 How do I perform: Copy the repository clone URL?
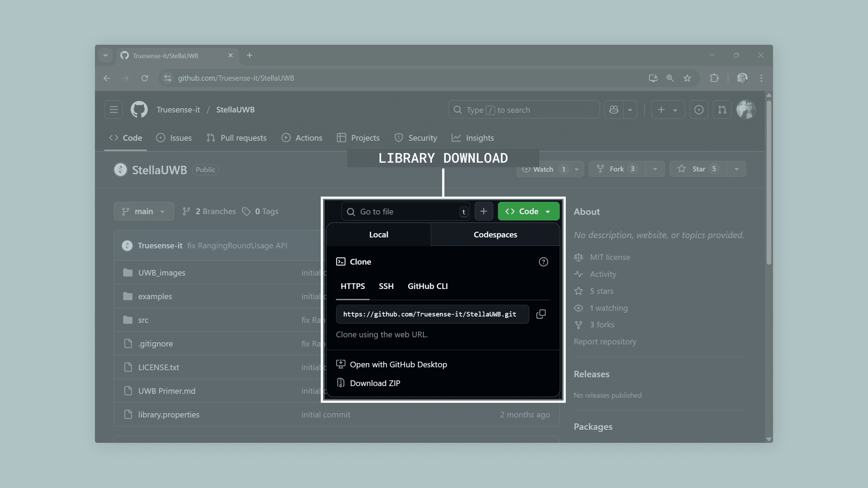(541, 314)
